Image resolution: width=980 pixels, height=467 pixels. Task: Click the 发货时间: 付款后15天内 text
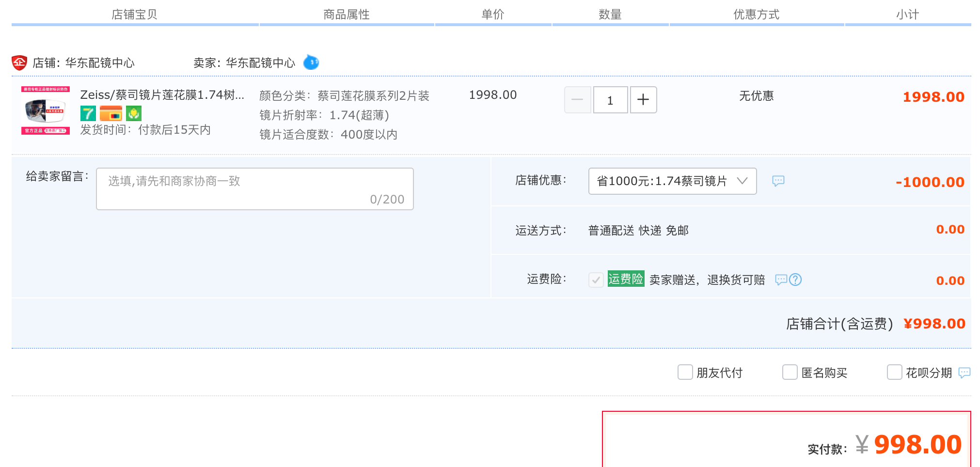145,130
